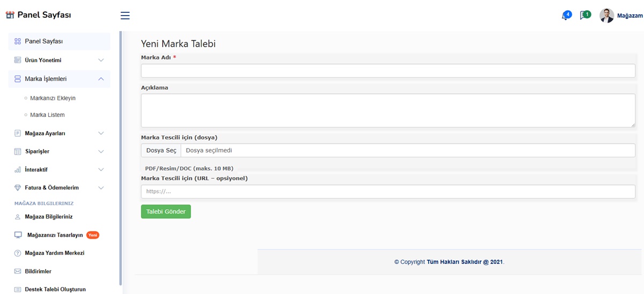Screen dimensions: 644x294
Task: Open the messages chat icon
Action: tap(584, 16)
